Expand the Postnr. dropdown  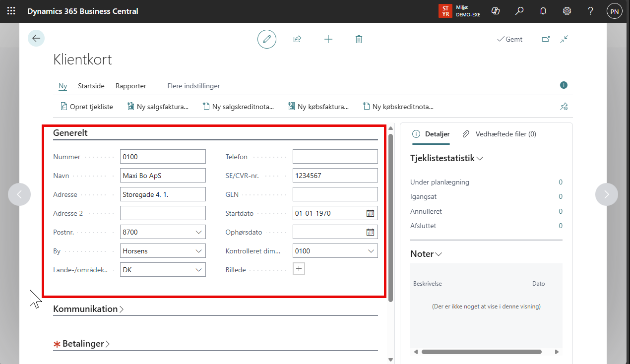click(198, 232)
